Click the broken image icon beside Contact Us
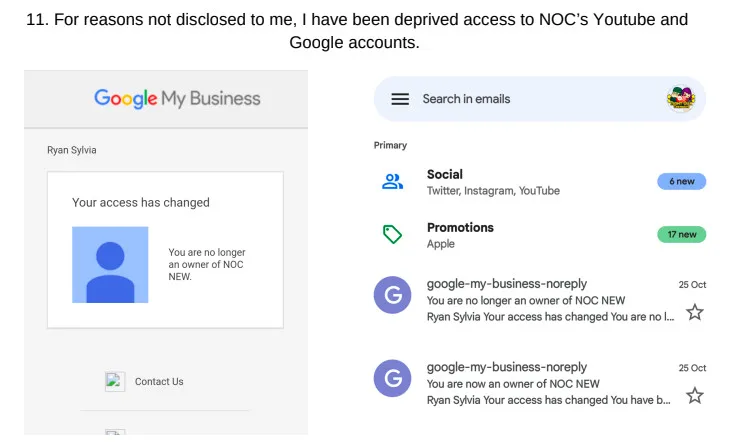729x442 pixels. [115, 381]
